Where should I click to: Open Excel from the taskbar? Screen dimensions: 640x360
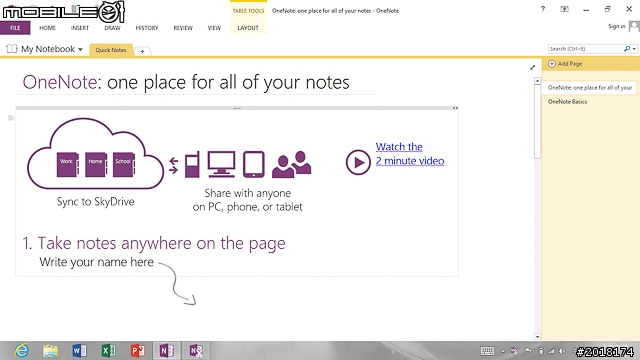pos(109,351)
